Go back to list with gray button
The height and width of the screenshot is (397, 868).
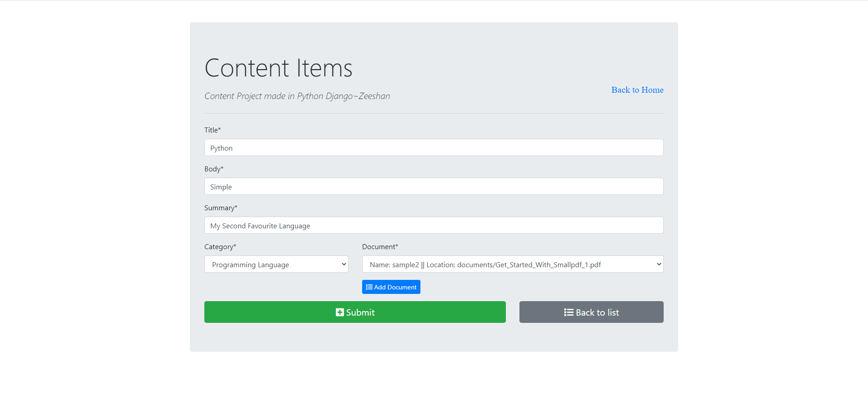(591, 312)
